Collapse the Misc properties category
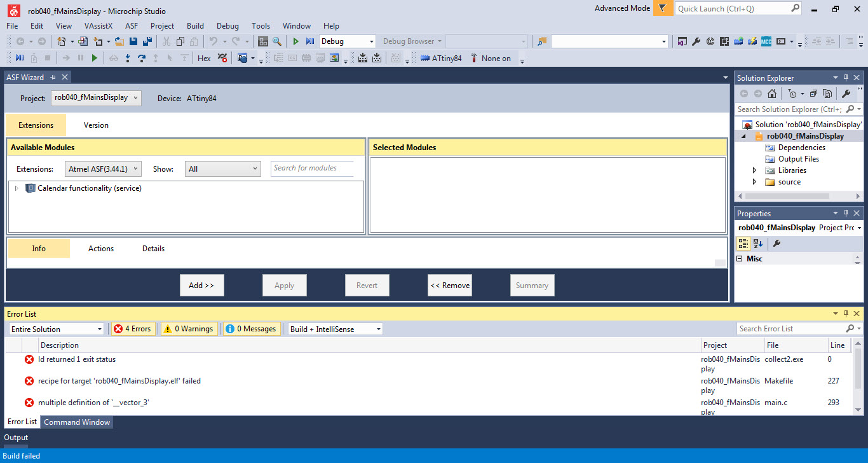 pos(740,259)
